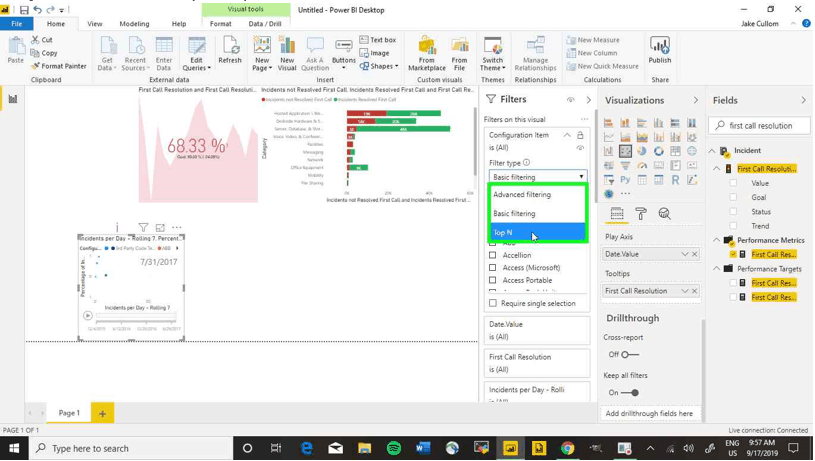Viewport: 815px width, 461px height.
Task: Select the ArcGIS maps visual icon
Action: [608, 194]
